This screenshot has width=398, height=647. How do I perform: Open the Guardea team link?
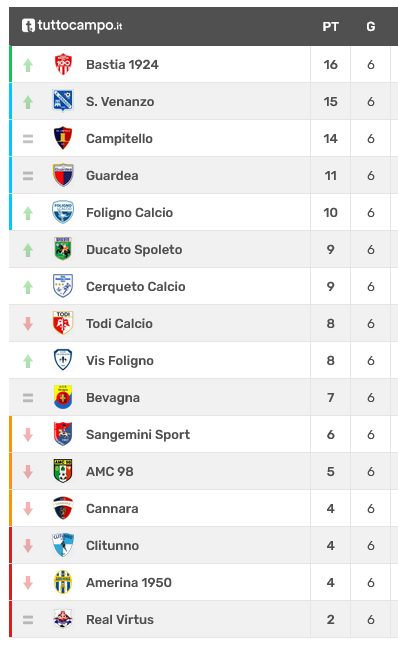[112, 176]
